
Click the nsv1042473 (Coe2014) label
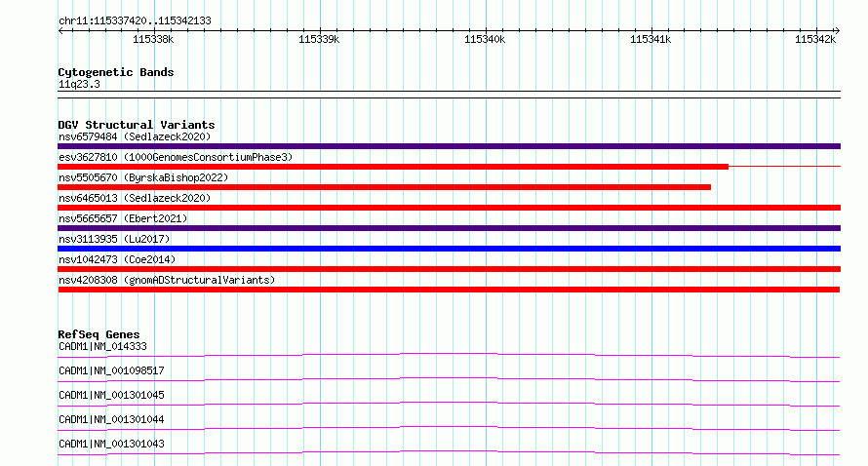click(117, 259)
